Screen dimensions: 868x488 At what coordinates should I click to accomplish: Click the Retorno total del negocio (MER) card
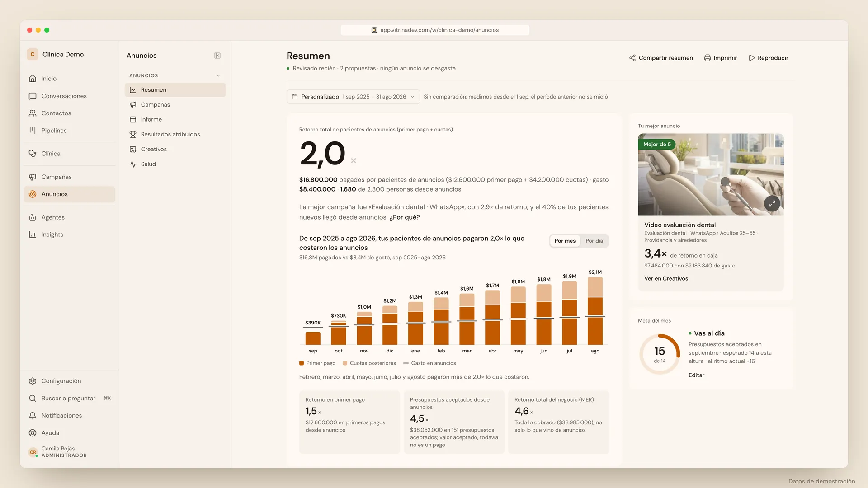(x=558, y=422)
